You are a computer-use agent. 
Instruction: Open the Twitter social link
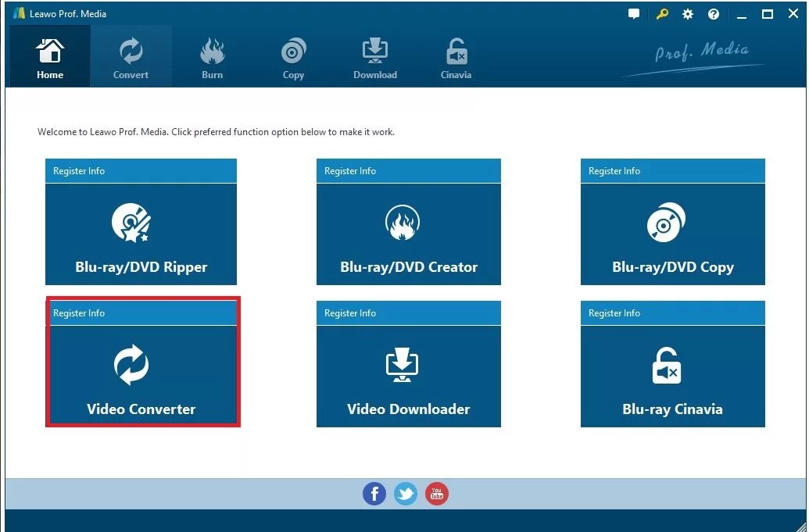point(405,493)
